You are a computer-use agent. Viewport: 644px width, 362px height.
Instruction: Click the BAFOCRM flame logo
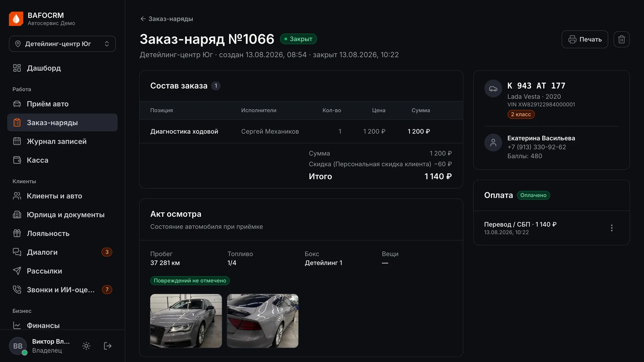coord(16,19)
